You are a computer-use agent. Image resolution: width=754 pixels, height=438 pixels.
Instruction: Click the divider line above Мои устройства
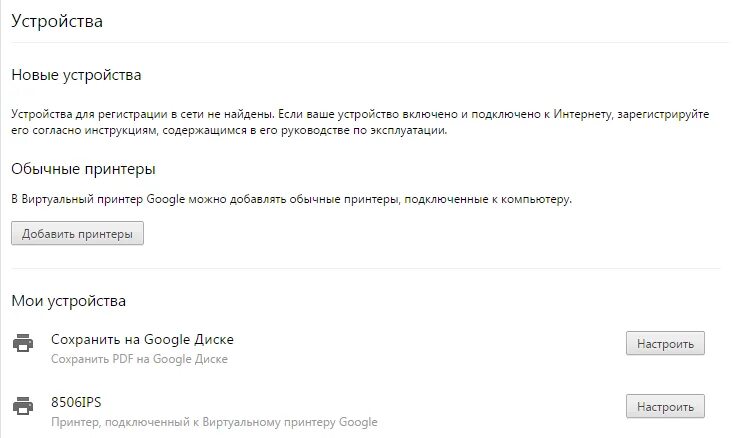tap(365, 268)
